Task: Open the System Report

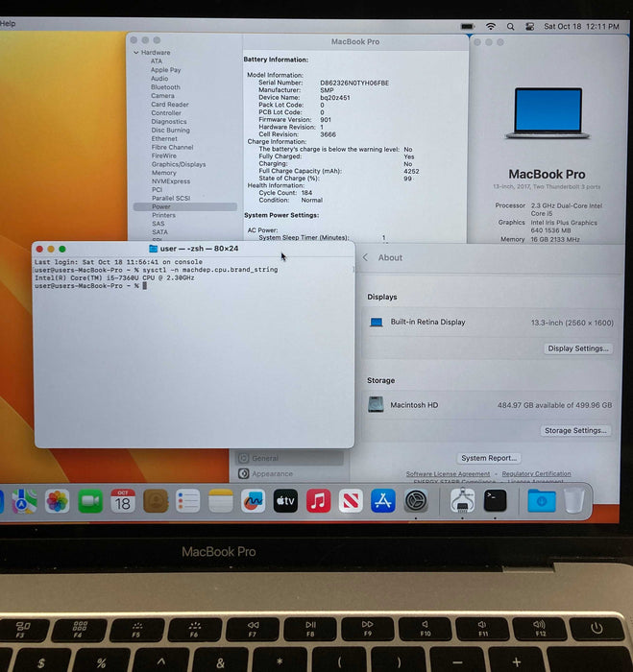Action: [489, 458]
